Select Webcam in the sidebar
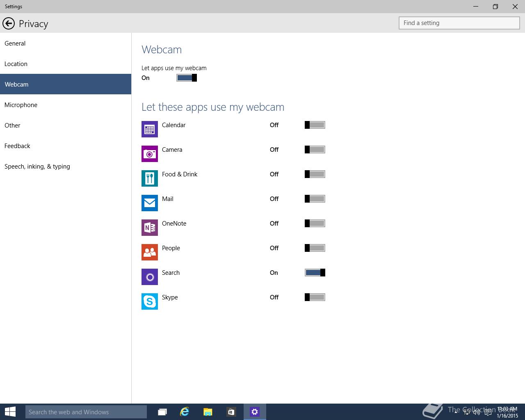 point(66,84)
